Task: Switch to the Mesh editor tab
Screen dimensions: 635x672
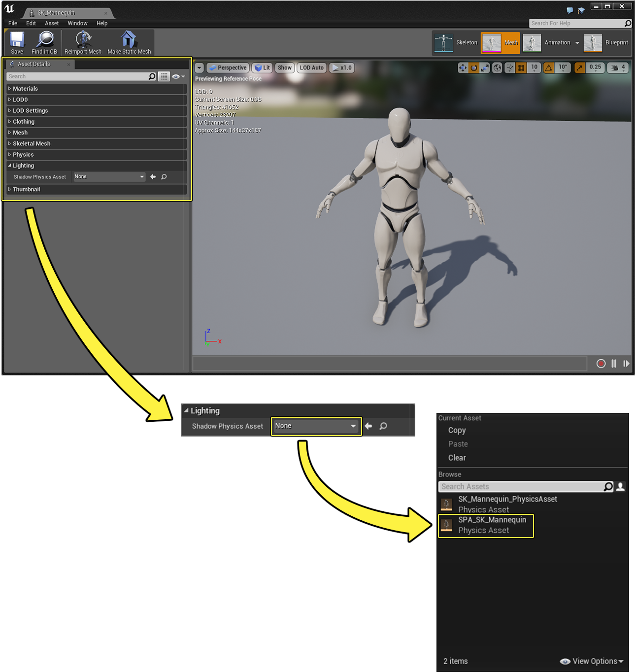Action: click(500, 43)
